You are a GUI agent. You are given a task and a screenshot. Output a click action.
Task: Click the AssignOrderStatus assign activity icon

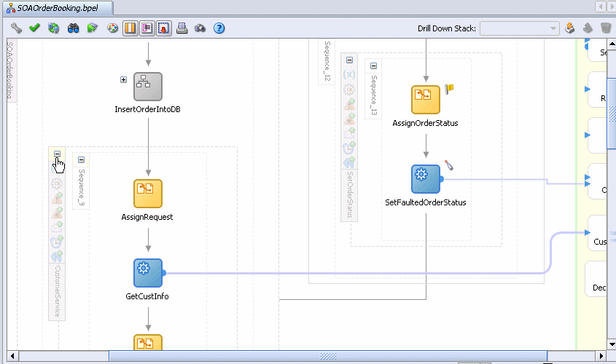426,100
